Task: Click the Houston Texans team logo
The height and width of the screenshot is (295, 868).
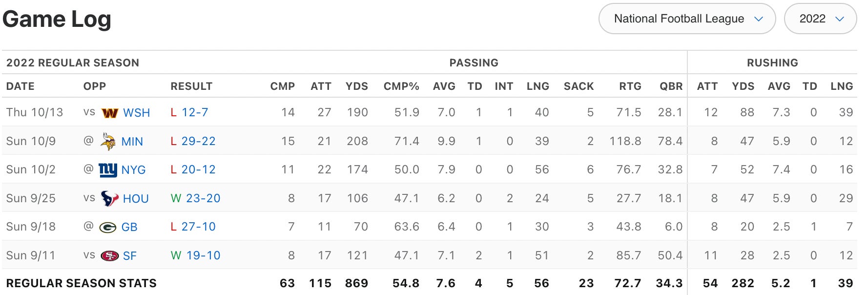Action: tap(109, 198)
